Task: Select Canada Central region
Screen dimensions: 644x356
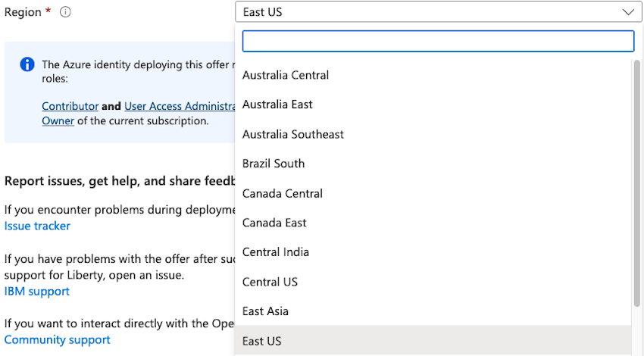Action: pos(283,193)
